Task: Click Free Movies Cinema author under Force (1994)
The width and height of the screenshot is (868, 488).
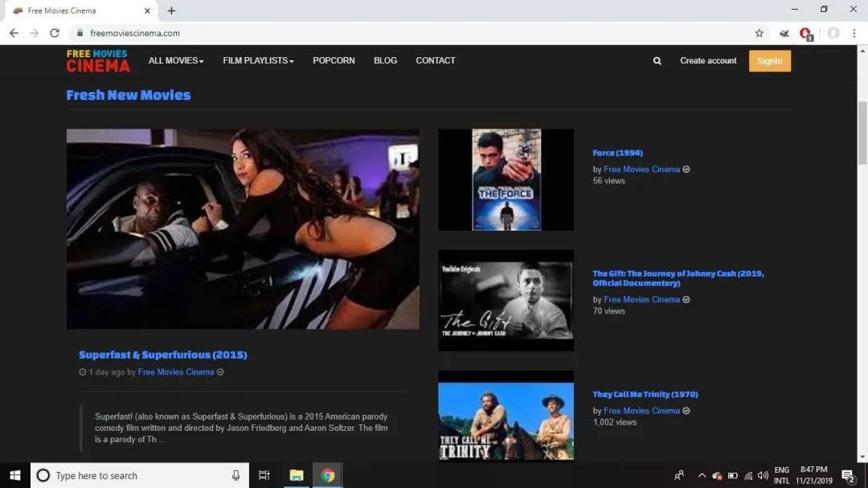Action: [x=641, y=170]
